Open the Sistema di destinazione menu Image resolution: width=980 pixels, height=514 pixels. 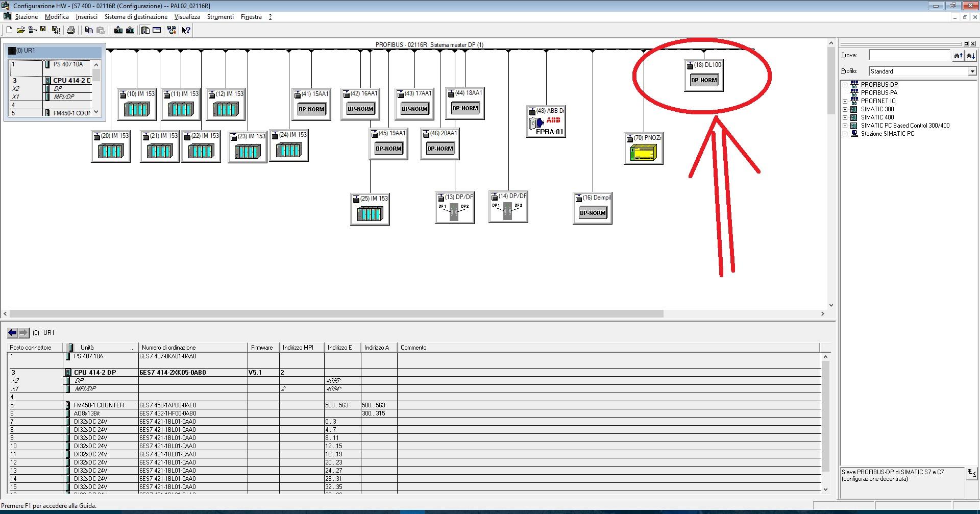coord(136,17)
